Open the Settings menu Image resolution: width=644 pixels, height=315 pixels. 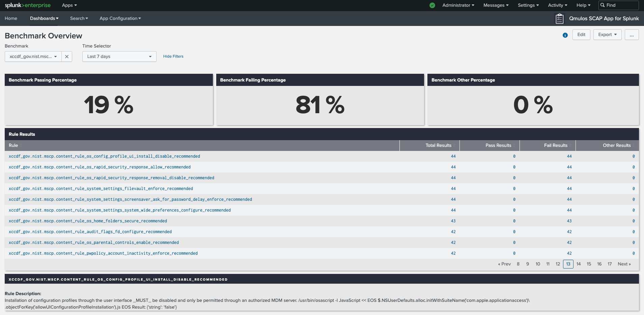(x=528, y=5)
